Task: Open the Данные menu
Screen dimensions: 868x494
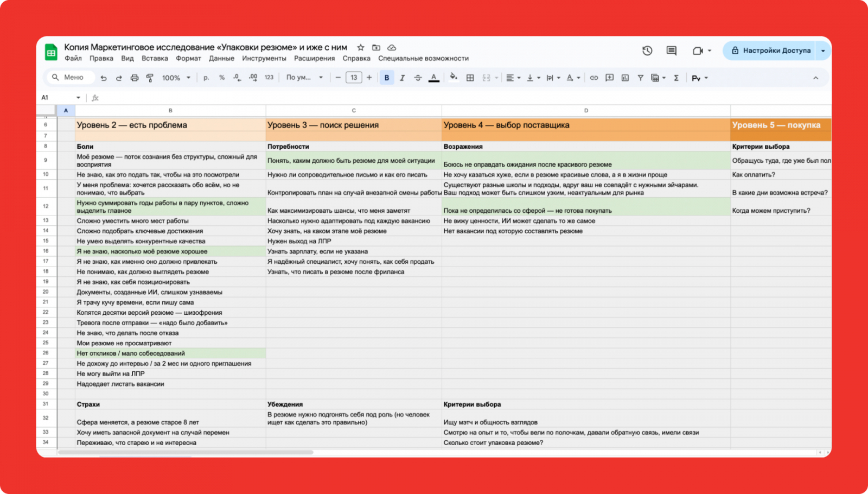Action: click(x=221, y=59)
